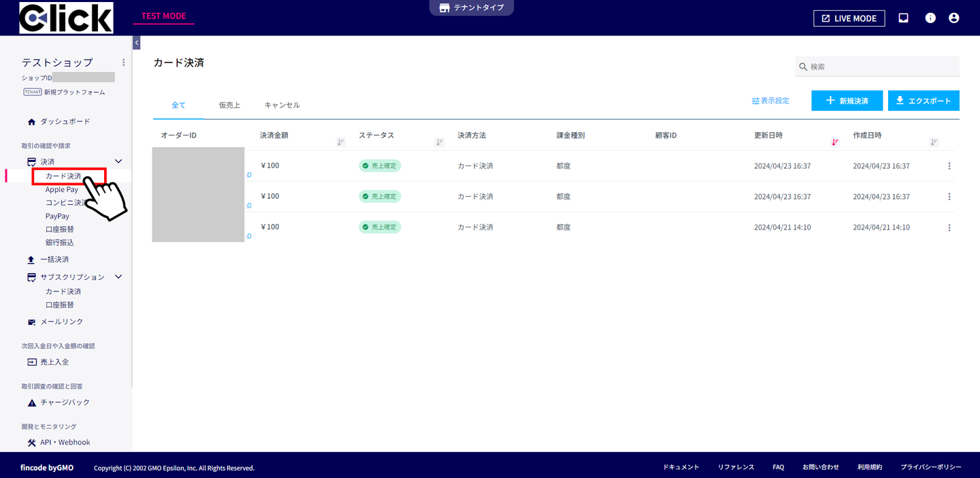This screenshot has height=478, width=980.
Task: Open メールリンク
Action: pos(62,321)
